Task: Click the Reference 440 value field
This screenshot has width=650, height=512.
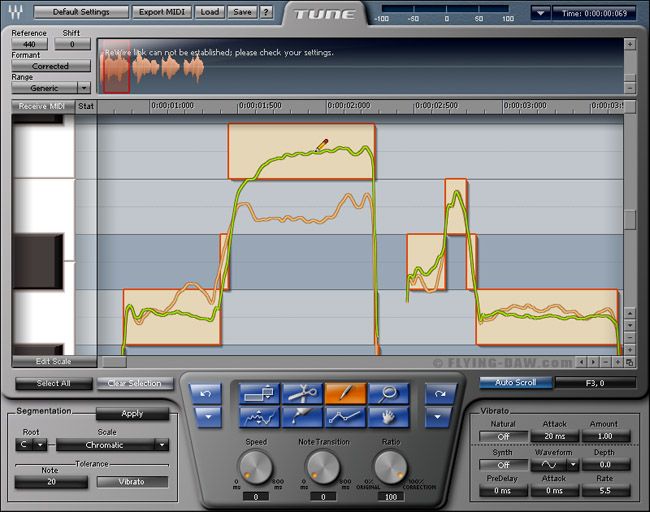Action: point(29,44)
